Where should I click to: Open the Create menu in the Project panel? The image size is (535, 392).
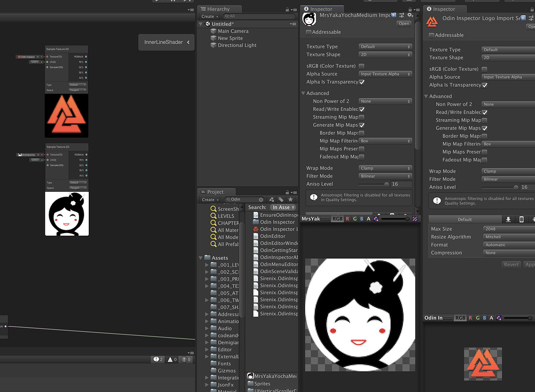click(x=208, y=199)
